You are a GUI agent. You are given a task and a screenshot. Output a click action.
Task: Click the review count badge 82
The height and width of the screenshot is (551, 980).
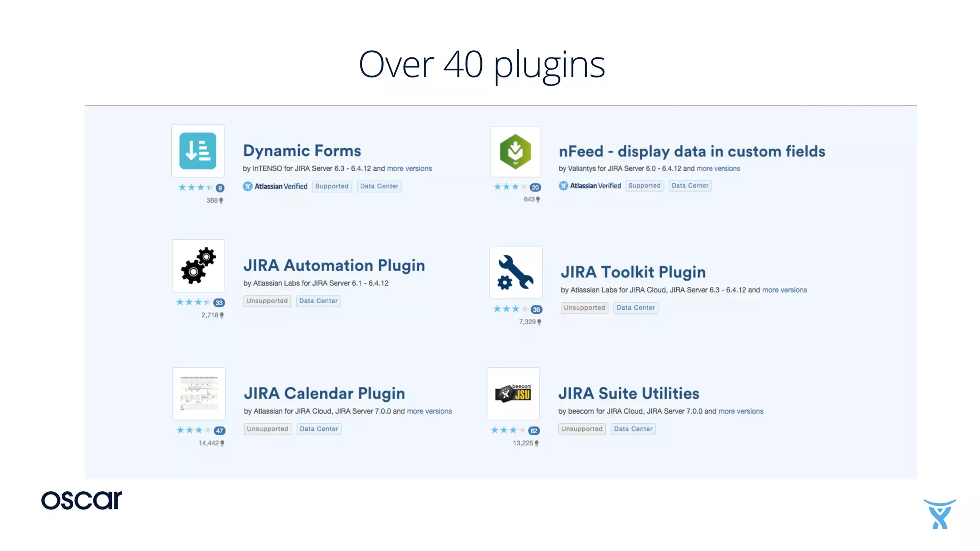pyautogui.click(x=534, y=431)
